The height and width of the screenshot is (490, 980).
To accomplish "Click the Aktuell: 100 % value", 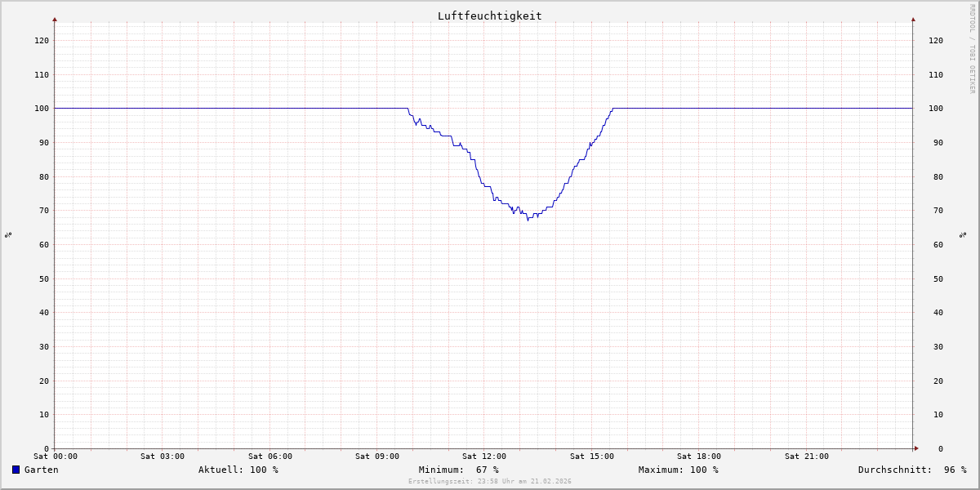I will tap(238, 470).
